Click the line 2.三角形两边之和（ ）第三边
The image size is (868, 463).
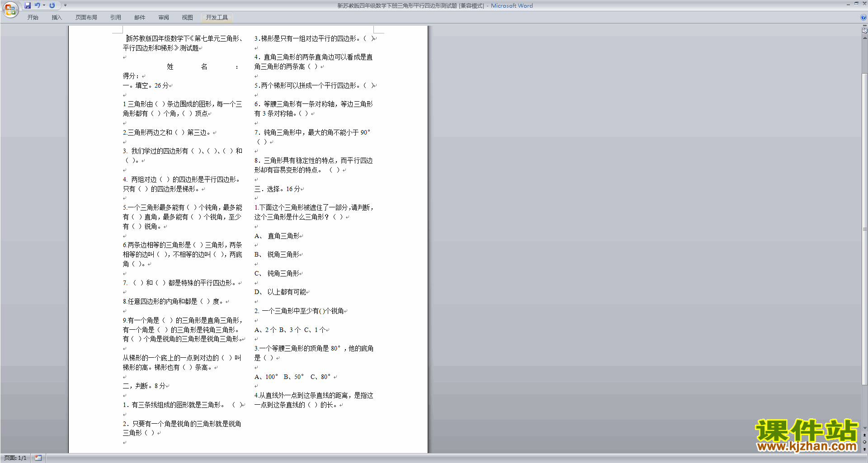tap(167, 132)
